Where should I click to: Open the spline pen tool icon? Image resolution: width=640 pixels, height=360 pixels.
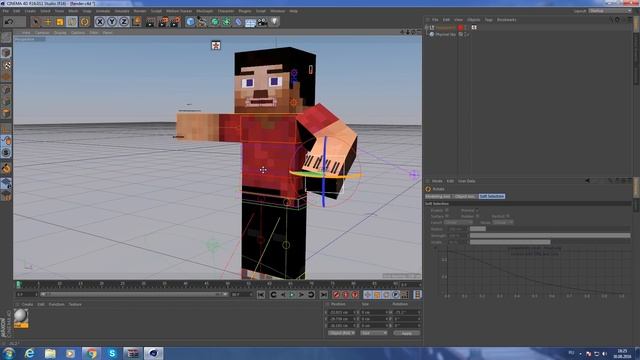(202, 22)
